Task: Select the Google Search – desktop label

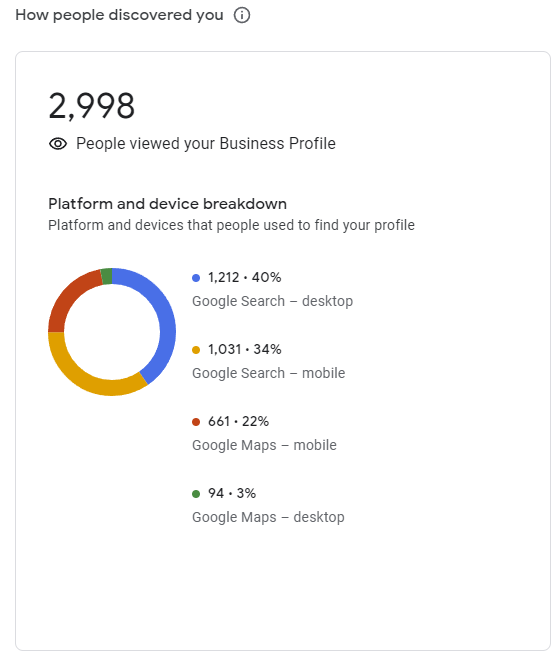Action: pyautogui.click(x=272, y=301)
